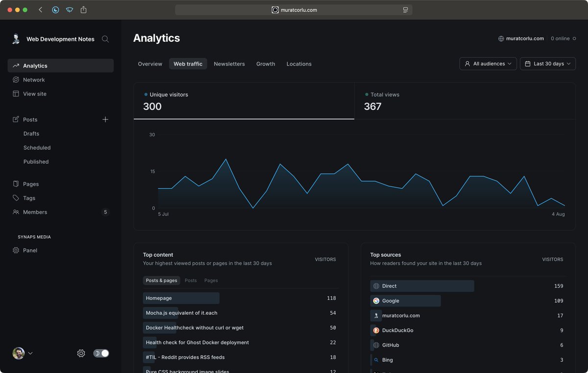The width and height of the screenshot is (588, 373).
Task: Click the Members icon in sidebar
Action: 16,212
